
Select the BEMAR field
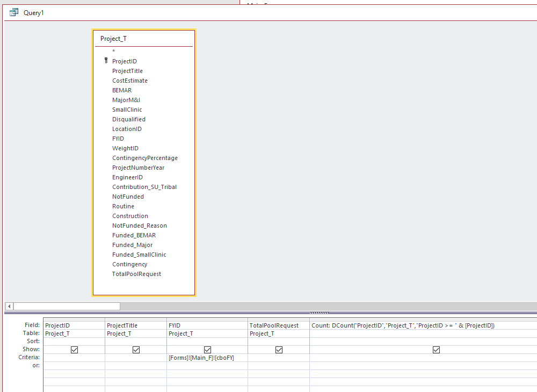[x=122, y=90]
